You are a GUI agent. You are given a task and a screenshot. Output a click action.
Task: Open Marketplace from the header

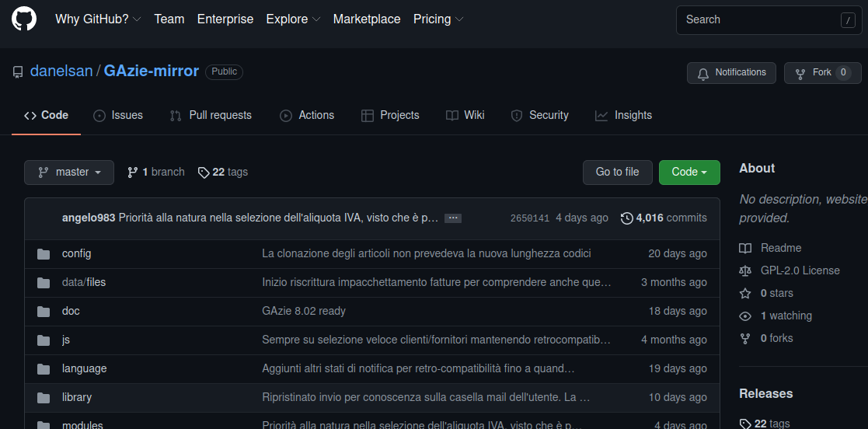tap(367, 19)
